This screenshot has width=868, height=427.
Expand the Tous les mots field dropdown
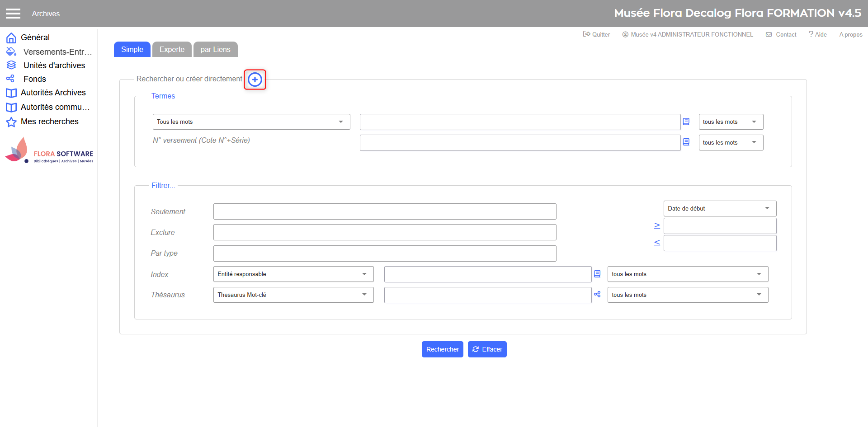(x=251, y=122)
